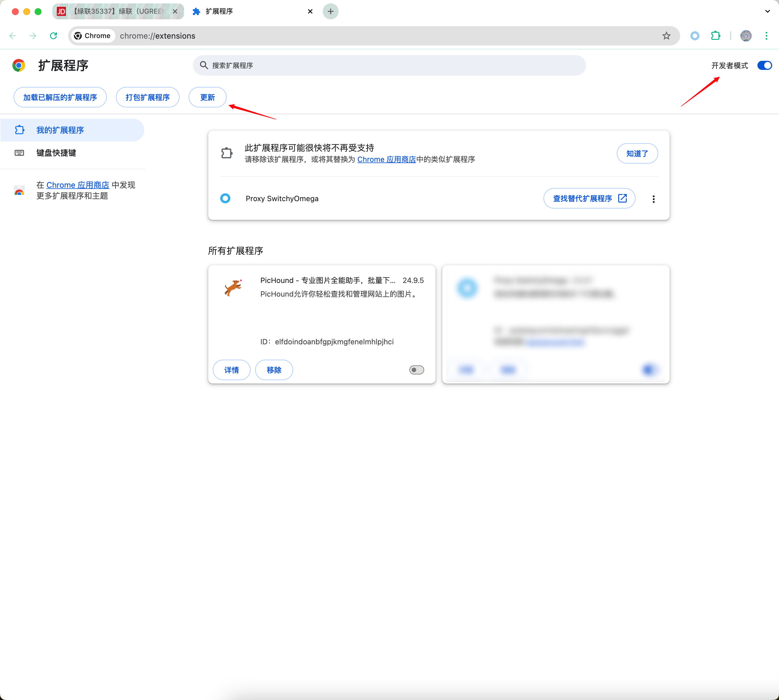Click the bookmark star icon
The width and height of the screenshot is (779, 700).
coord(666,36)
